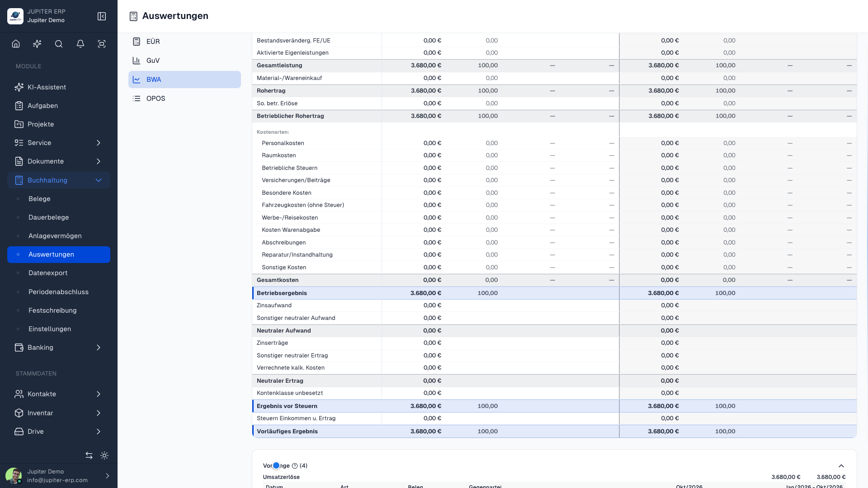Open notifications bell icon

click(80, 44)
